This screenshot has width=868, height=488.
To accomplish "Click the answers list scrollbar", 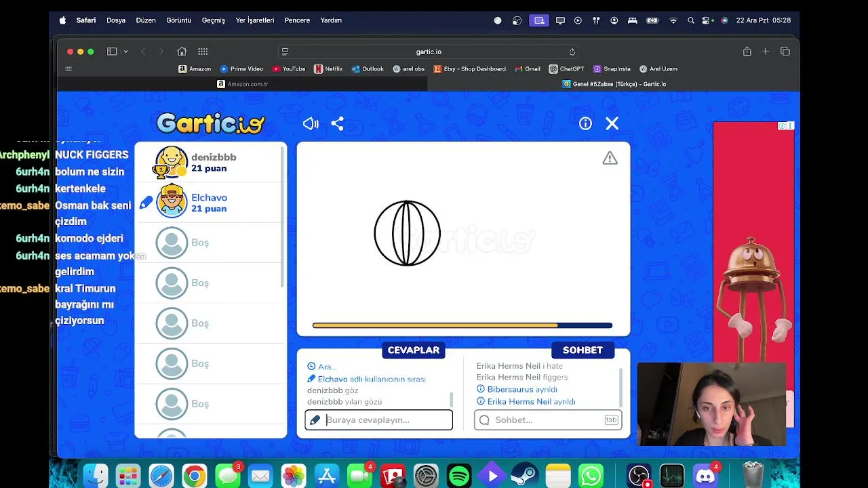I will [452, 400].
